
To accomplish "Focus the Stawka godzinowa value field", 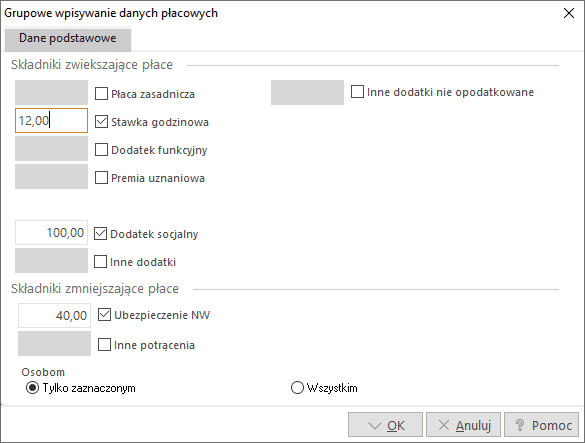I will click(51, 121).
